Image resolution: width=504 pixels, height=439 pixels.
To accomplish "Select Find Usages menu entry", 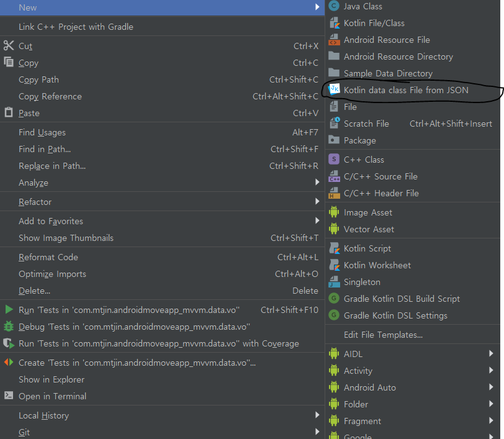I will point(162,132).
